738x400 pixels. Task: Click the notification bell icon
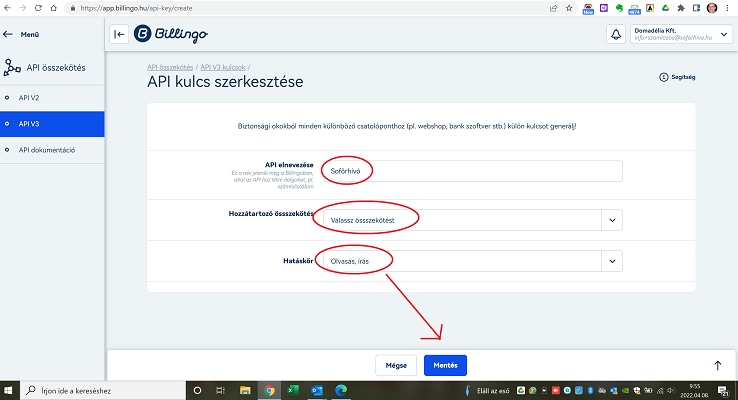click(x=615, y=34)
